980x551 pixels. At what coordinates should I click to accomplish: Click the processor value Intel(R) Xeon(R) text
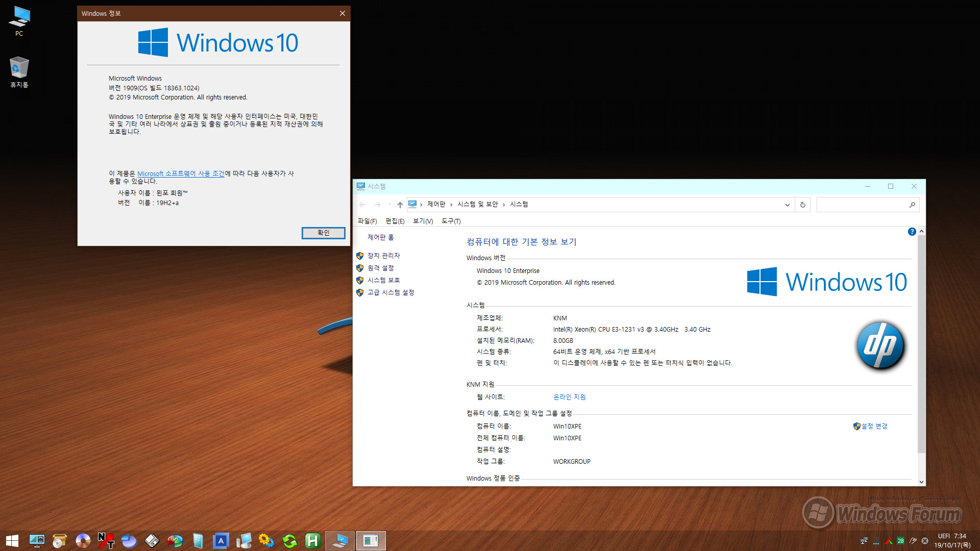click(x=631, y=330)
